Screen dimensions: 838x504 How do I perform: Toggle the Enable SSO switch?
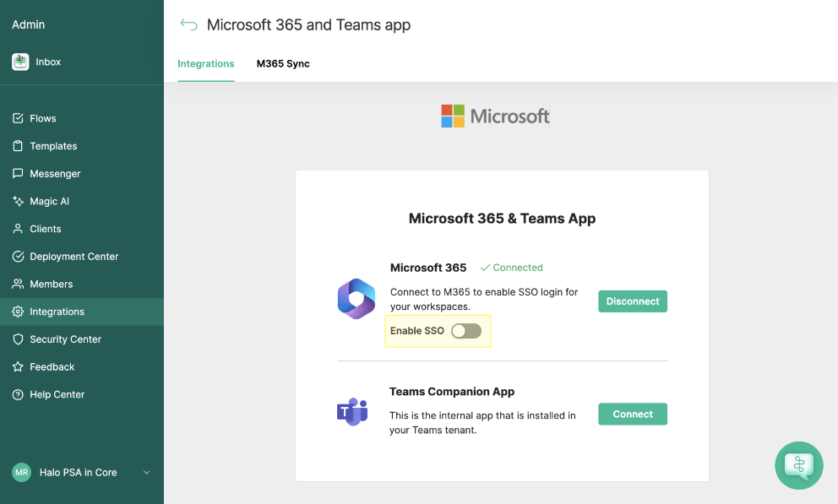click(x=466, y=331)
